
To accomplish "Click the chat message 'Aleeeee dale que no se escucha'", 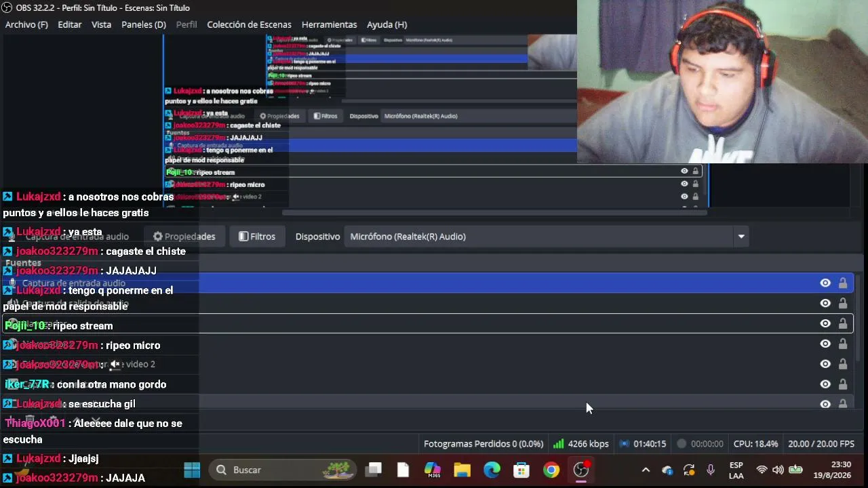I will (x=92, y=432).
